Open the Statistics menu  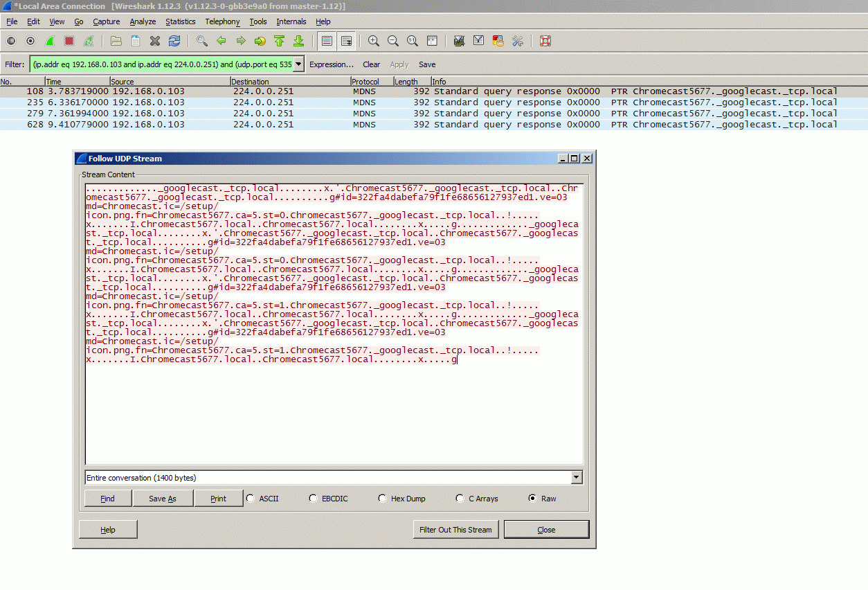click(180, 21)
